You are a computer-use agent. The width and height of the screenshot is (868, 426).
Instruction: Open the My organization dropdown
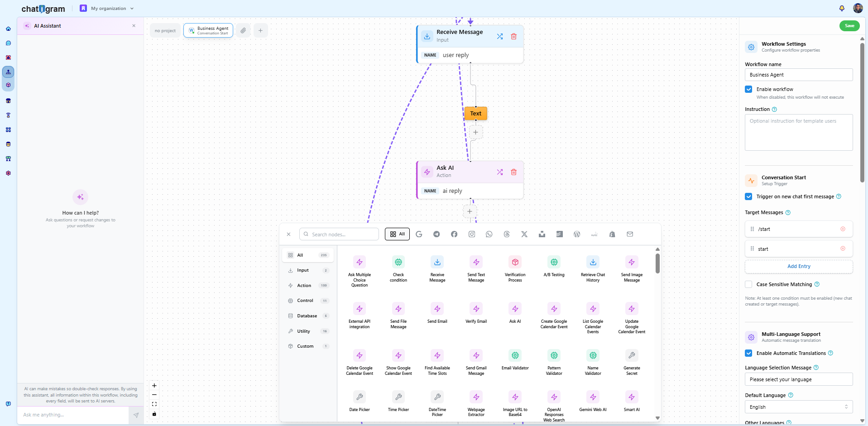107,8
